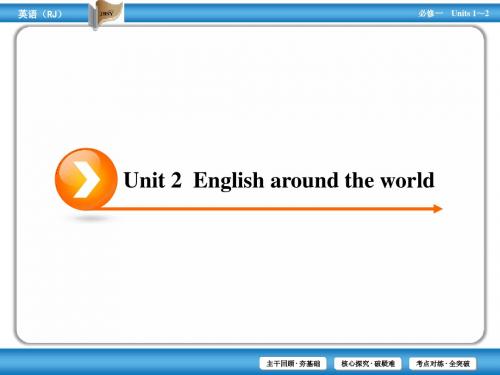Viewport: 500px width, 375px height.
Task: Click the white chevron inside orange ball
Action: tap(86, 180)
